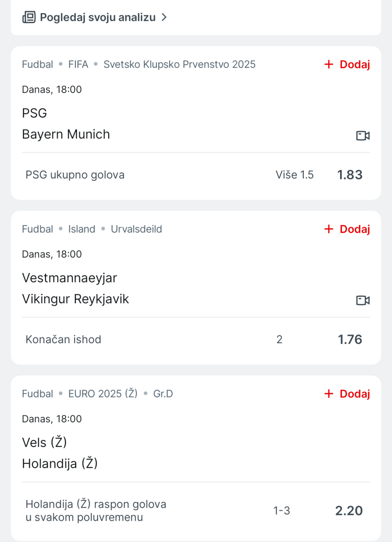Select odds 1.83 for PSG ukupno golova
Image resolution: width=392 pixels, height=542 pixels.
(350, 175)
